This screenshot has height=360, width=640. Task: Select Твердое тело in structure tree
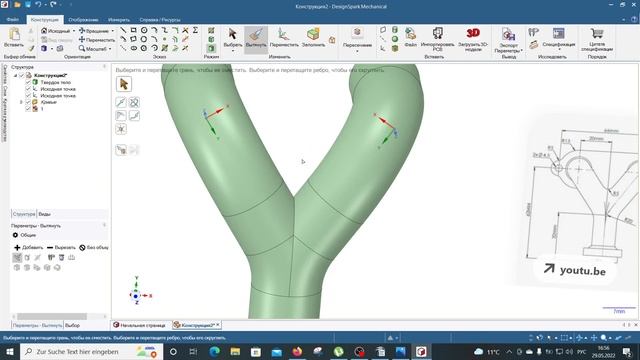56,82
